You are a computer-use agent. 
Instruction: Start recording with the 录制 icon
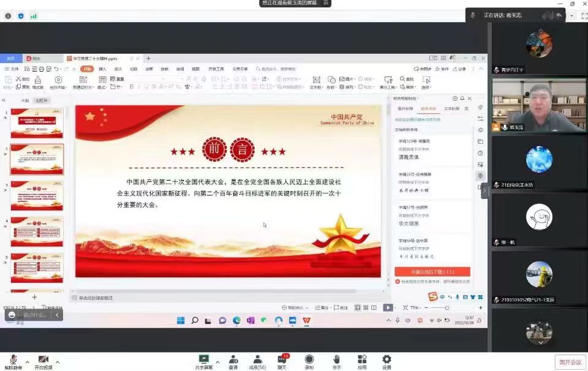coord(309,359)
